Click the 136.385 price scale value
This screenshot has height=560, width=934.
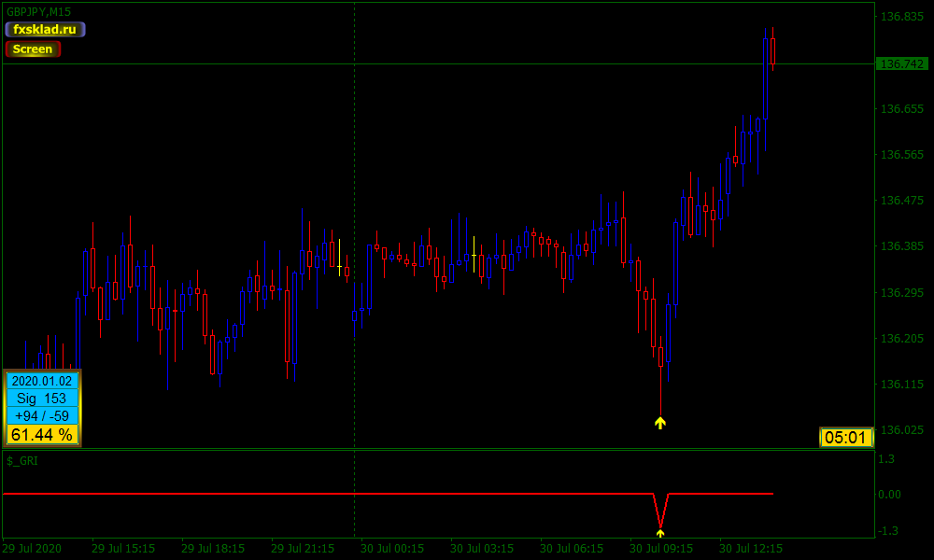902,245
